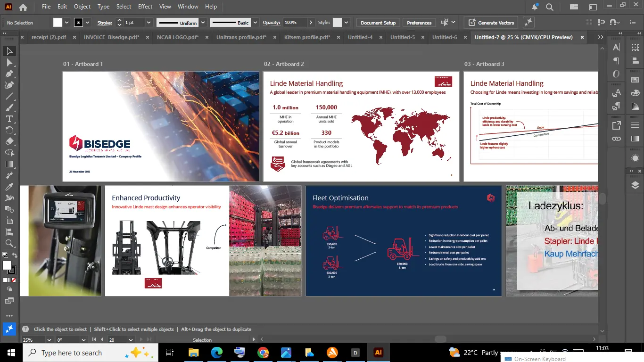Open the stroke color dropdown arrow
The image size is (644, 362).
(x=88, y=23)
